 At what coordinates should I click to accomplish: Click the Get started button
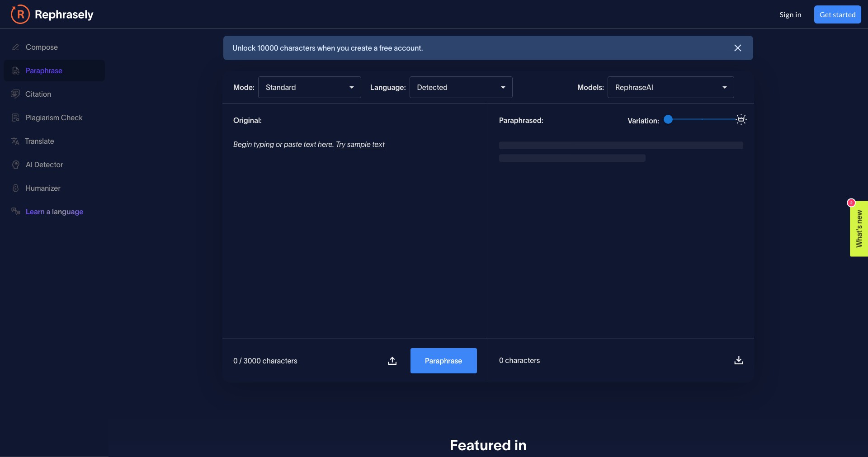point(838,14)
